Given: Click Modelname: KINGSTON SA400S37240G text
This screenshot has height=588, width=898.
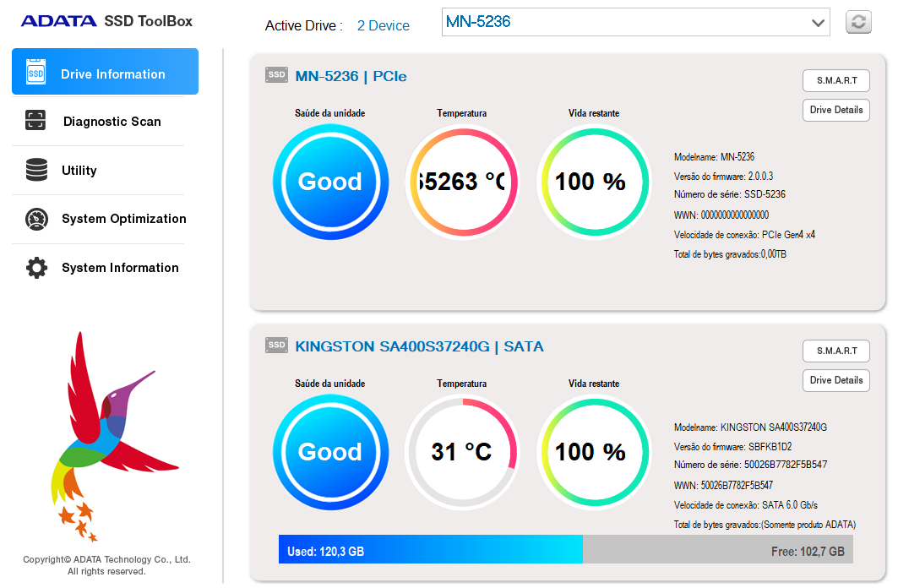Looking at the screenshot, I should tap(750, 427).
